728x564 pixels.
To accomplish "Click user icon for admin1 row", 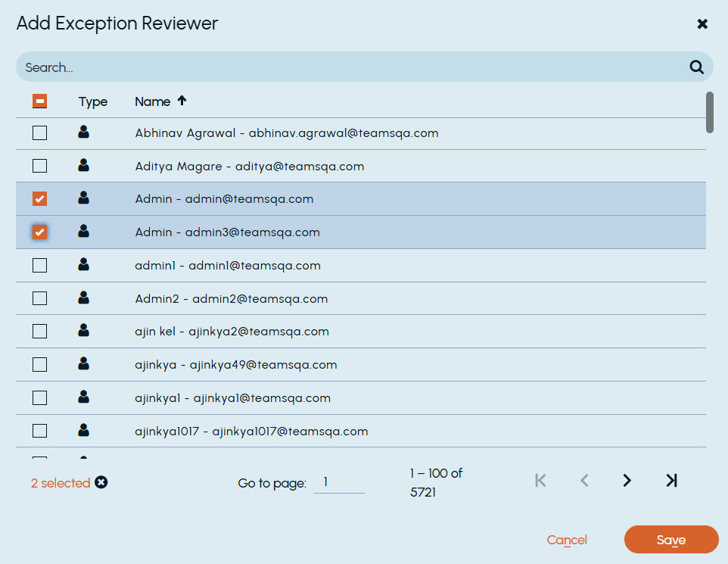I will click(x=83, y=264).
